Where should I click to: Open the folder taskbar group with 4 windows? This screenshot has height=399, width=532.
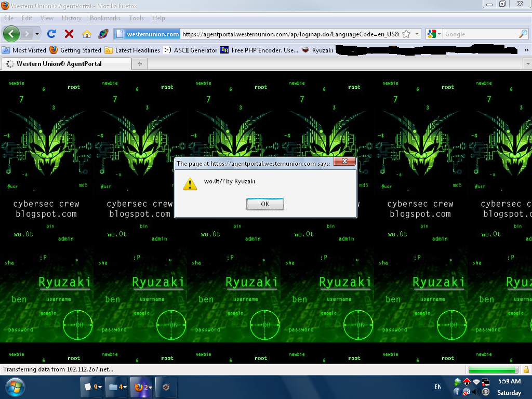click(x=117, y=387)
